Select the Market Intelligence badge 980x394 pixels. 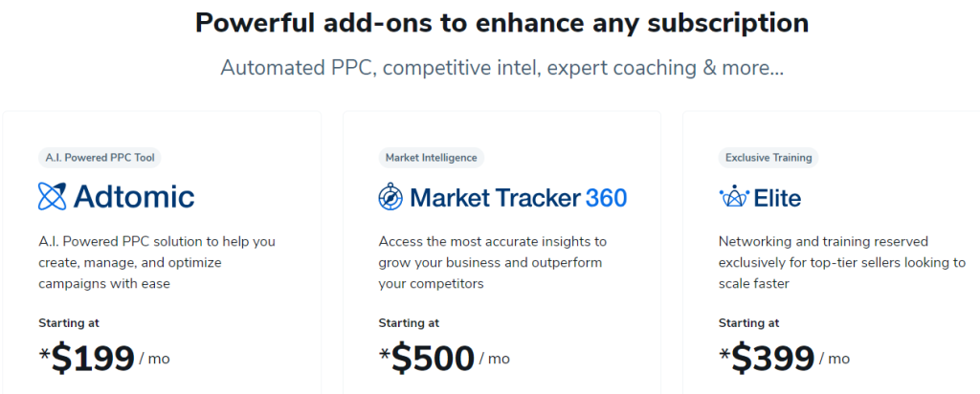432,158
